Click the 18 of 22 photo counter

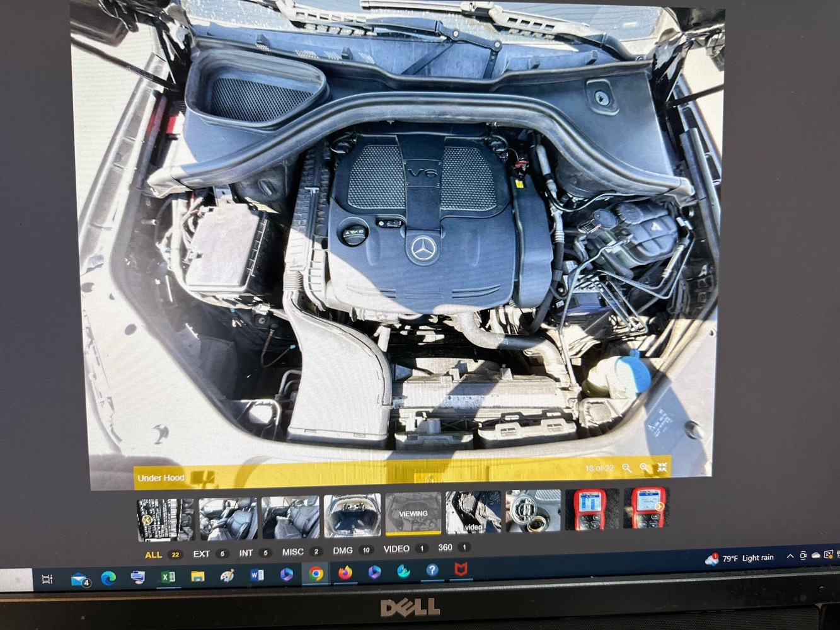click(x=599, y=468)
